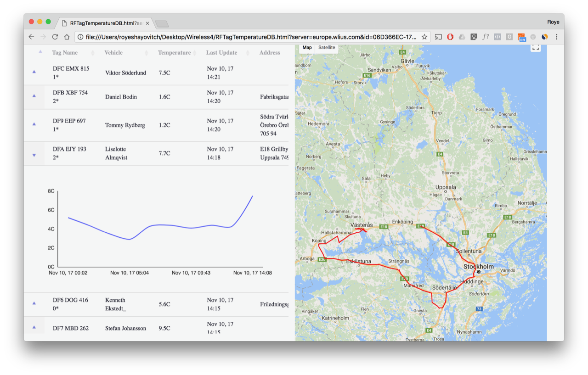Open the Cast extension icon

pos(438,37)
